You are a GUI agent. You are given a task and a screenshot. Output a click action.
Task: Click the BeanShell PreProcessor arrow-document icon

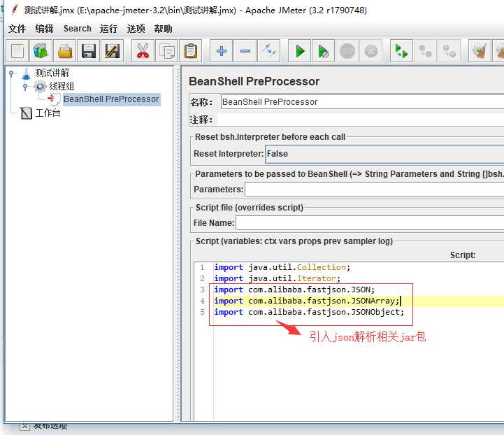coord(54,99)
